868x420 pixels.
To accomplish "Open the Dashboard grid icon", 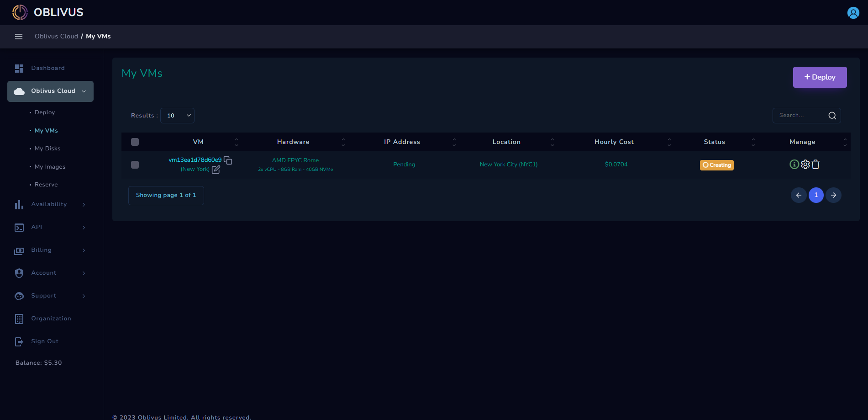I will click(19, 69).
